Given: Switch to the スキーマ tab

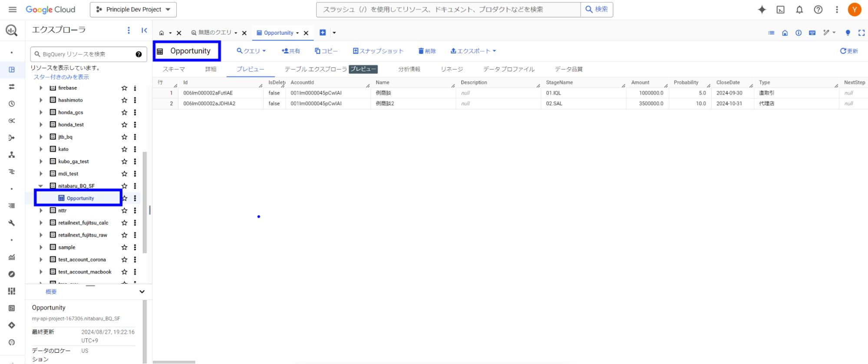Looking at the screenshot, I should (x=174, y=69).
